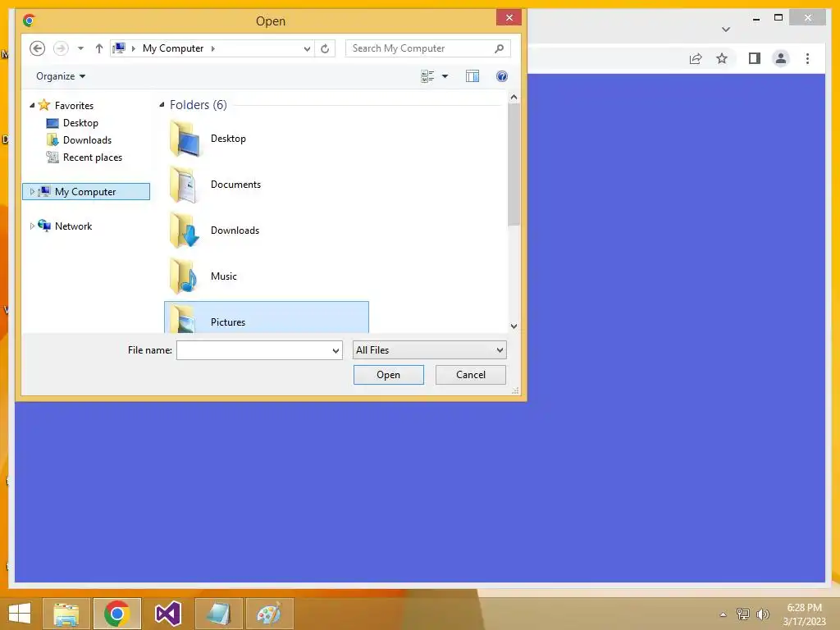Show hidden tray icons arrow

[x=723, y=614]
